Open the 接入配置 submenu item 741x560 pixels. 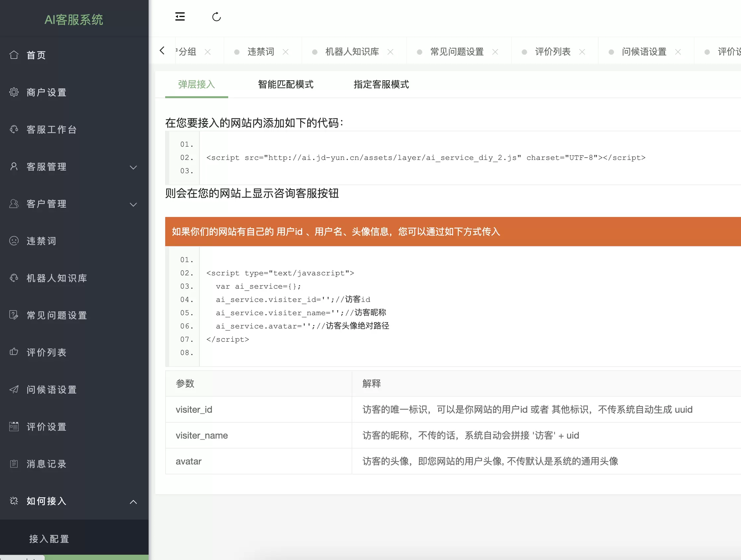tap(74, 538)
